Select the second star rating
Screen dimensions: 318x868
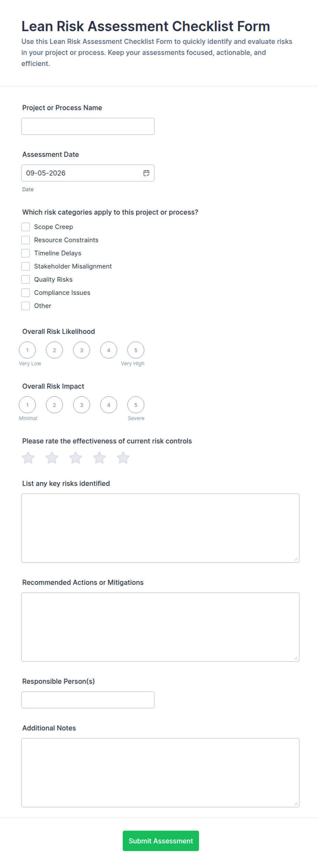(x=52, y=458)
